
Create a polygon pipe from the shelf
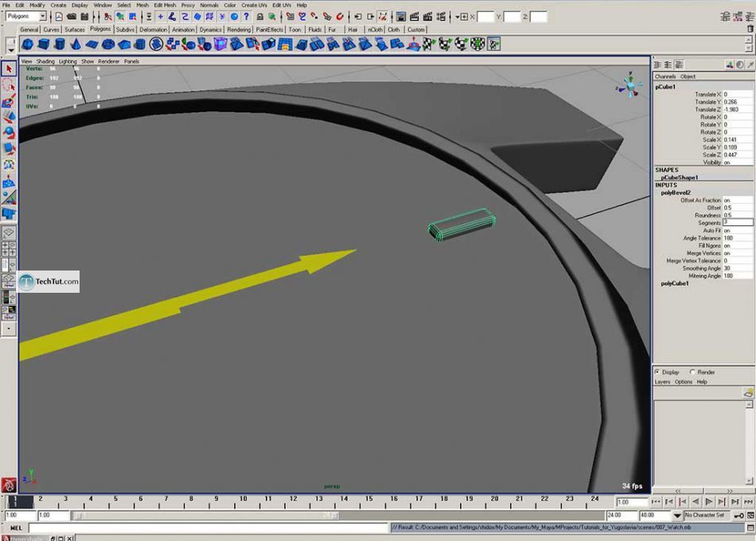point(140,45)
